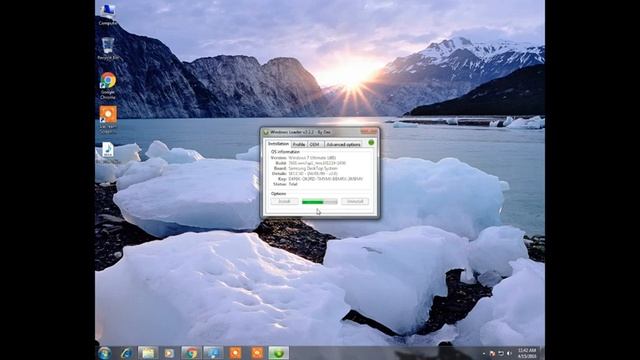Click the green installation progress bar

point(319,202)
